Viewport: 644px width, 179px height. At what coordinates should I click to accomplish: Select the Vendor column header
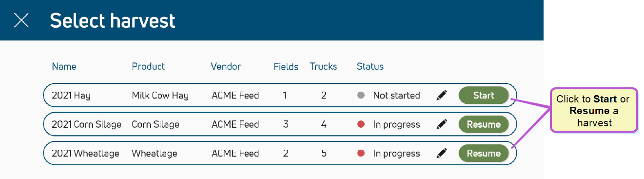[x=226, y=66]
